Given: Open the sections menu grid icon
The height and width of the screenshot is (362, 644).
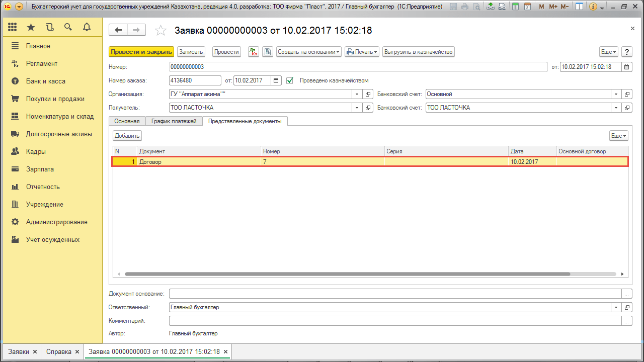Looking at the screenshot, I should pyautogui.click(x=12, y=27).
